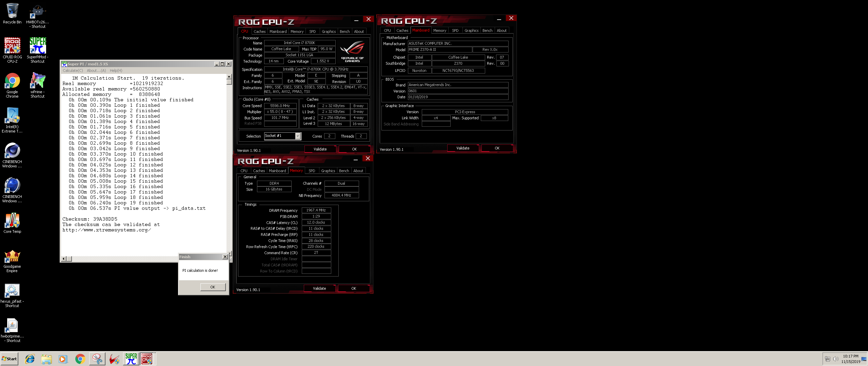
Task: Open Google Chrome desktop icon
Action: click(x=12, y=85)
